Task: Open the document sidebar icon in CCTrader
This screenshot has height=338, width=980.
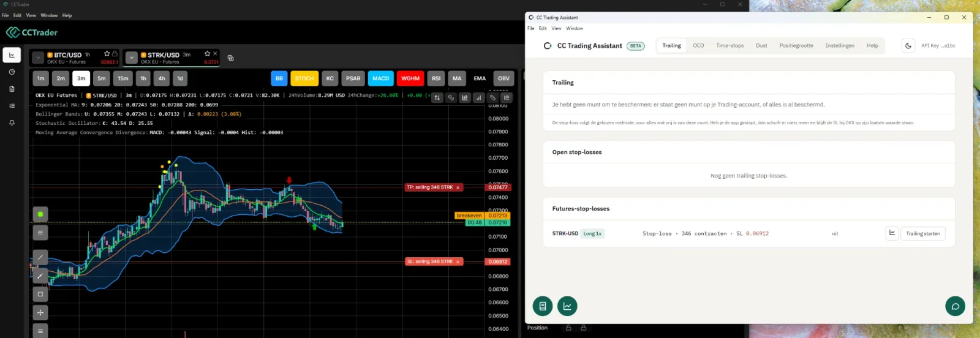Action: [x=12, y=89]
